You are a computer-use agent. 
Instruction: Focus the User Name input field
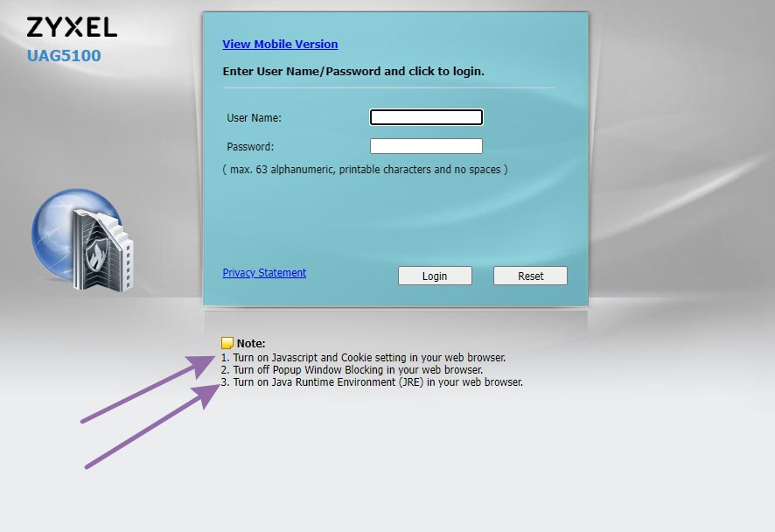click(x=426, y=117)
